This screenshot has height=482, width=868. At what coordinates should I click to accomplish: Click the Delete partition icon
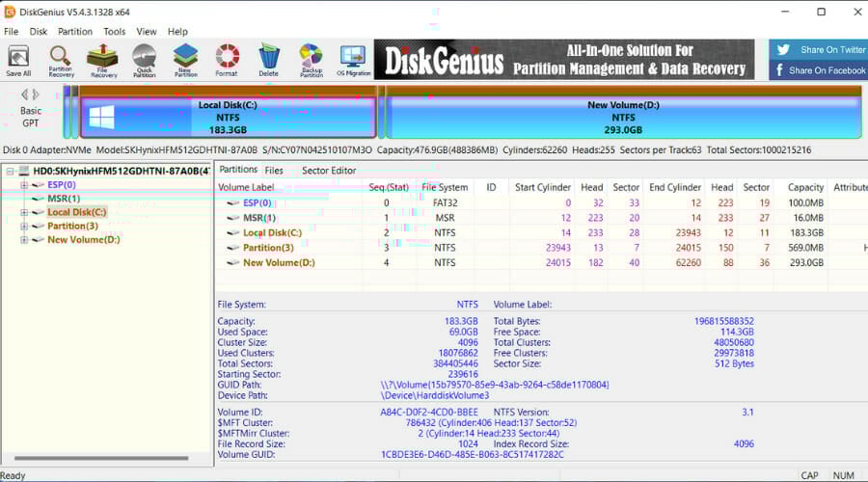(x=268, y=61)
